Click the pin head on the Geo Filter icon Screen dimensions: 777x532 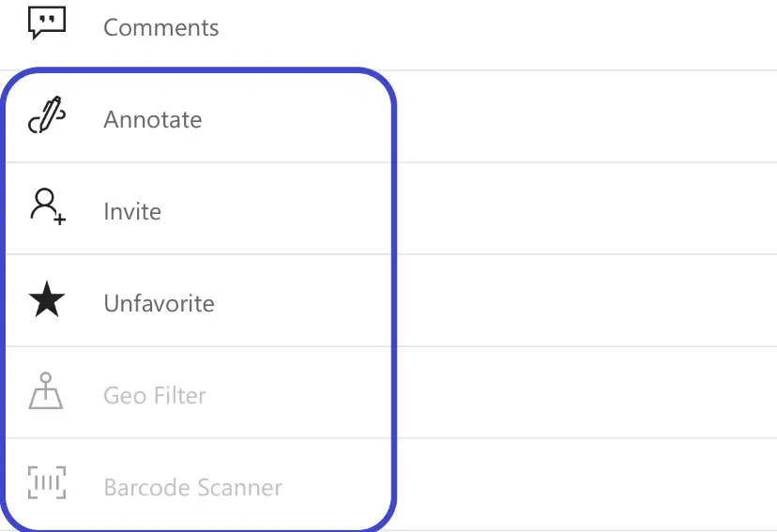(x=46, y=378)
